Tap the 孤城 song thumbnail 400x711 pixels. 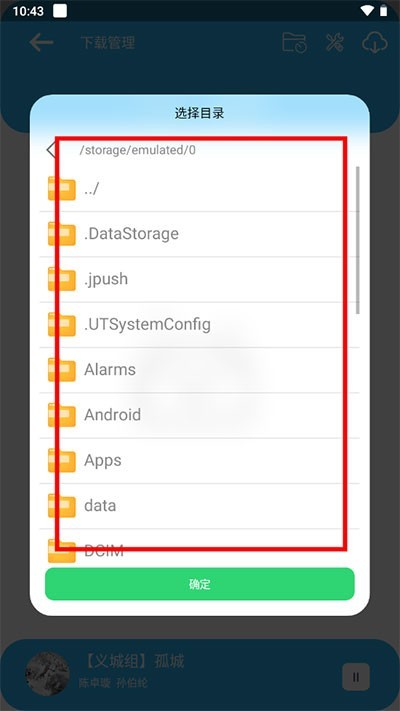(47, 674)
